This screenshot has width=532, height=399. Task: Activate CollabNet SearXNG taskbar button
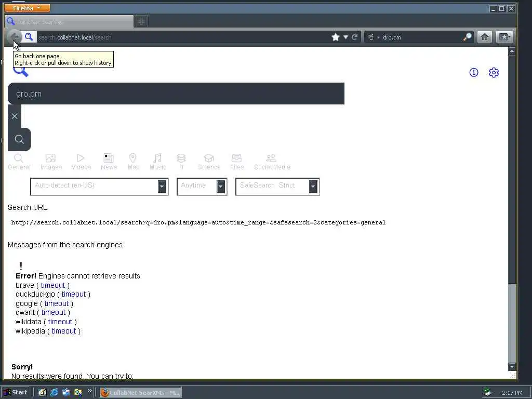[140, 393]
